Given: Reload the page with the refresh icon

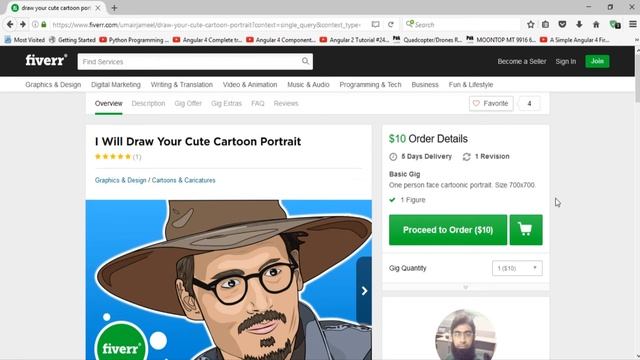Looking at the screenshot, I should point(391,24).
